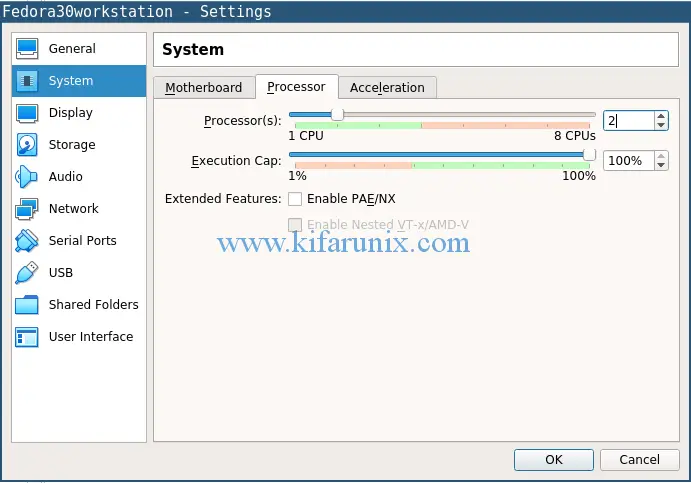Click the Shared Folders folder icon
The image size is (691, 483).
[26, 305]
